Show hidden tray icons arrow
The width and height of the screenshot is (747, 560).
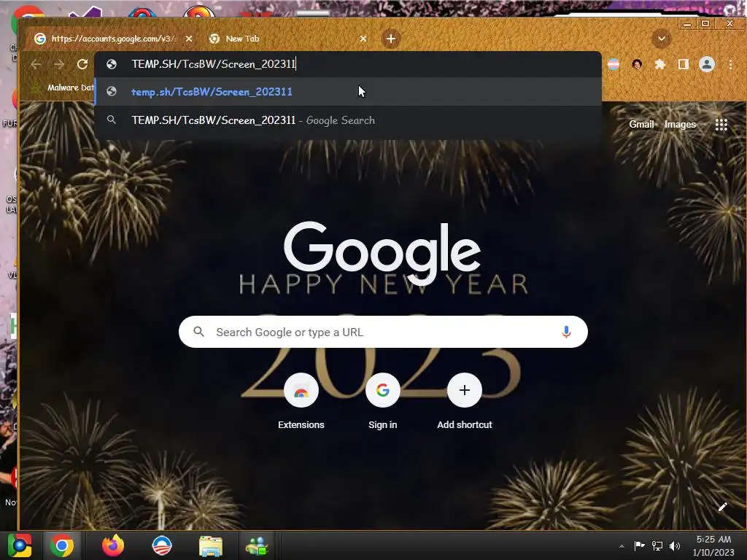(622, 546)
